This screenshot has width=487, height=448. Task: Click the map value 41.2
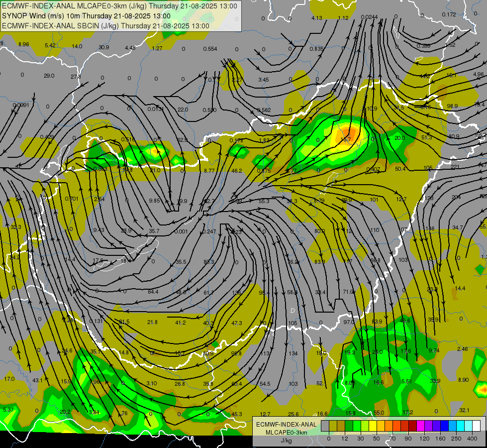[181, 323]
